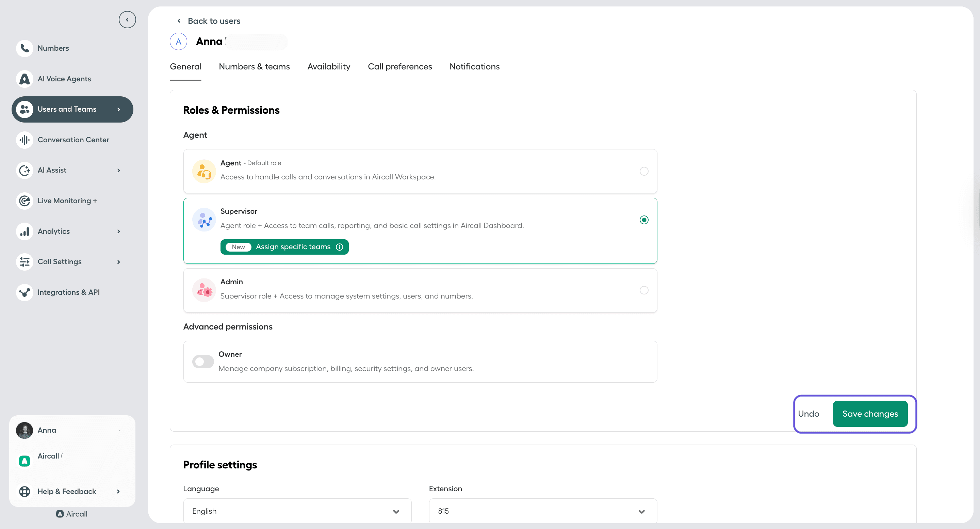Open the Call preferences tab
This screenshot has width=980, height=529.
point(399,66)
